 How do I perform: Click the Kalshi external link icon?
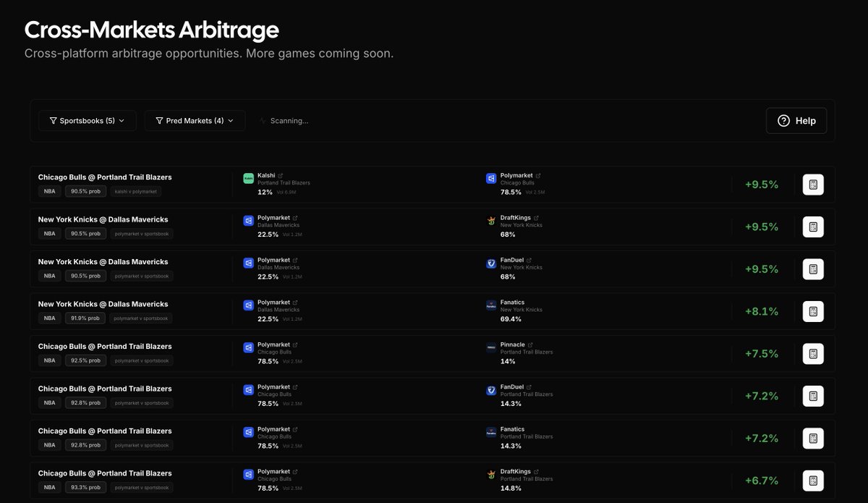click(281, 175)
